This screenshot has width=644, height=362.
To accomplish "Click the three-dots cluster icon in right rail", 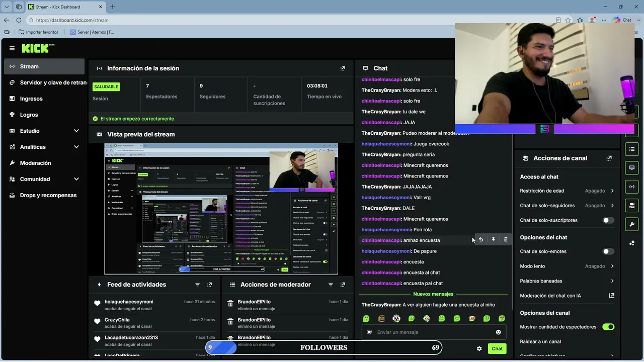I will click(x=632, y=243).
